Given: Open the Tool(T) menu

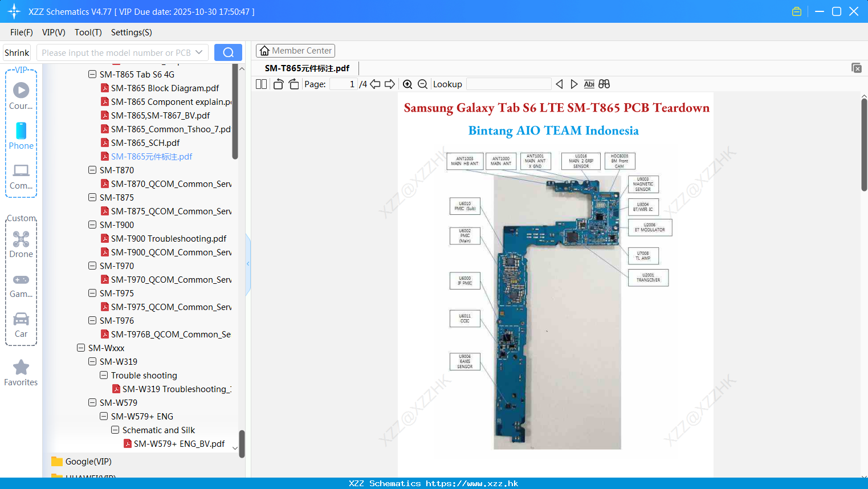Looking at the screenshot, I should (x=88, y=32).
